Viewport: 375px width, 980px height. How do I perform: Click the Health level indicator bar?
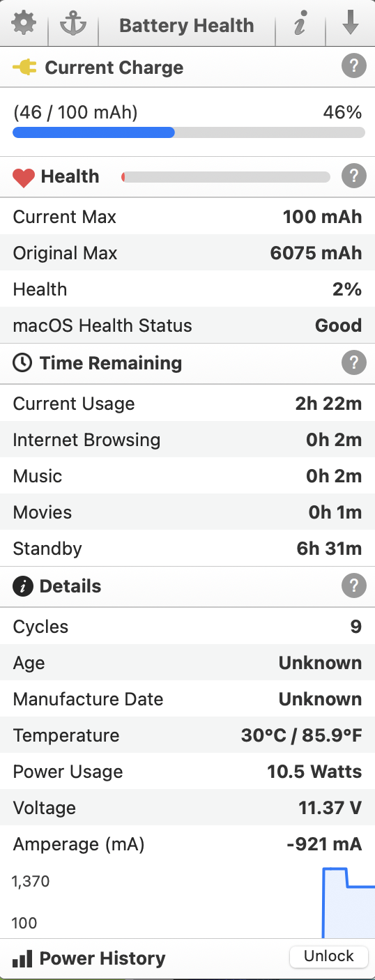(225, 177)
